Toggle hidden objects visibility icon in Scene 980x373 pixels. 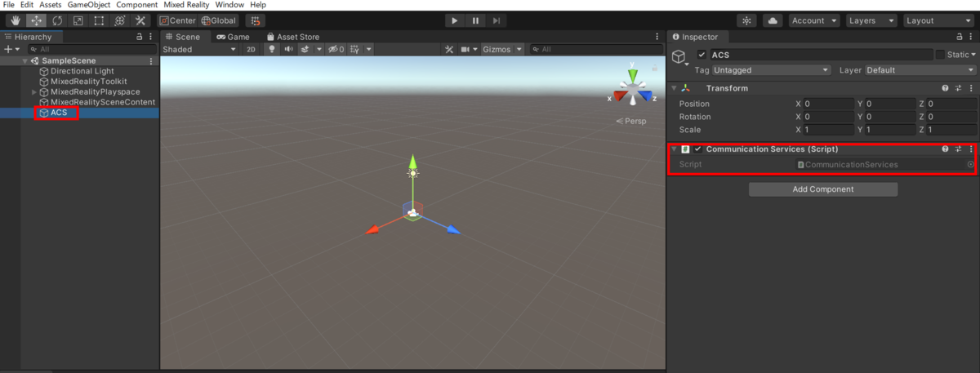pos(336,49)
